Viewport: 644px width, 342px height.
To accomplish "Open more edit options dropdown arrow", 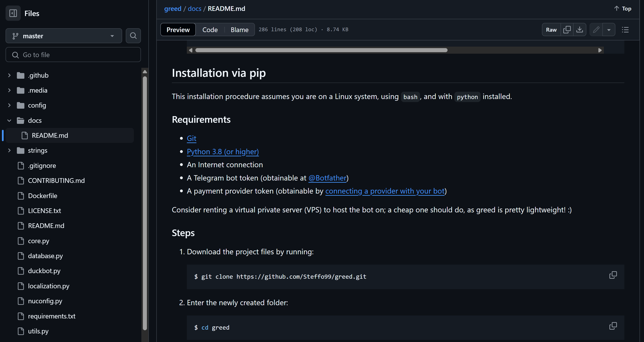I will click(x=609, y=30).
